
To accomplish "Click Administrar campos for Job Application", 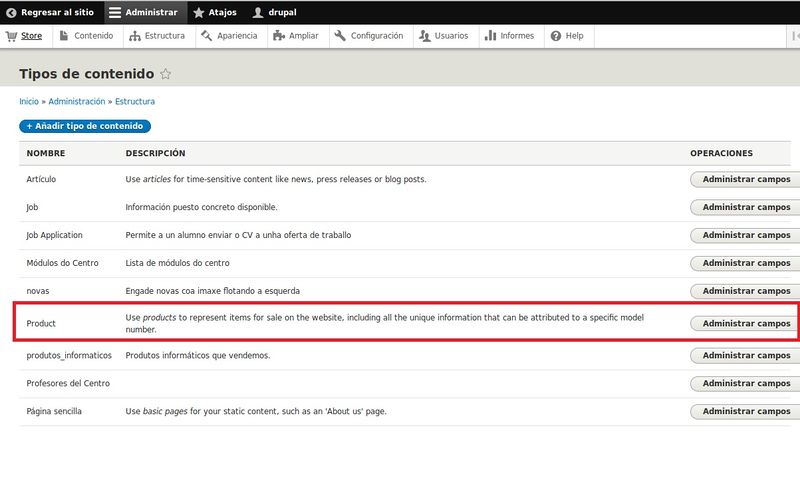I will coord(746,235).
